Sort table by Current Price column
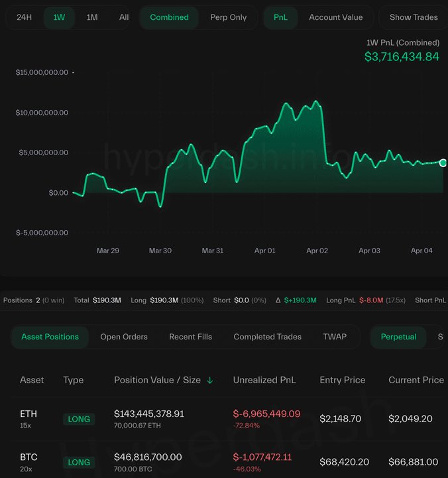Viewport: 448px width, 478px height. [416, 380]
